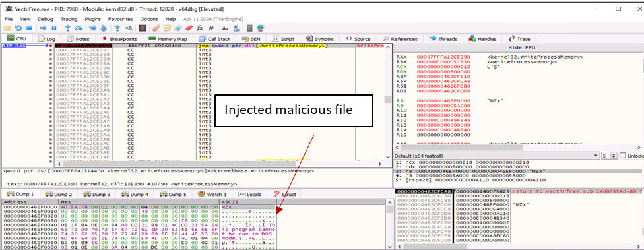This screenshot has width=644, height=250.
Task: Open the Help menu
Action: pos(170,19)
